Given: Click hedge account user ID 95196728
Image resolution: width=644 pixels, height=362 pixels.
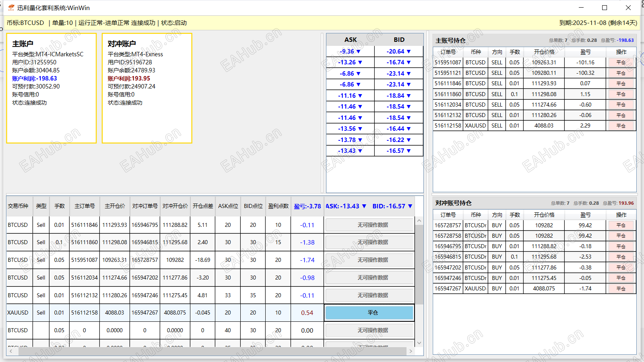Looking at the screenshot, I should (130, 62).
